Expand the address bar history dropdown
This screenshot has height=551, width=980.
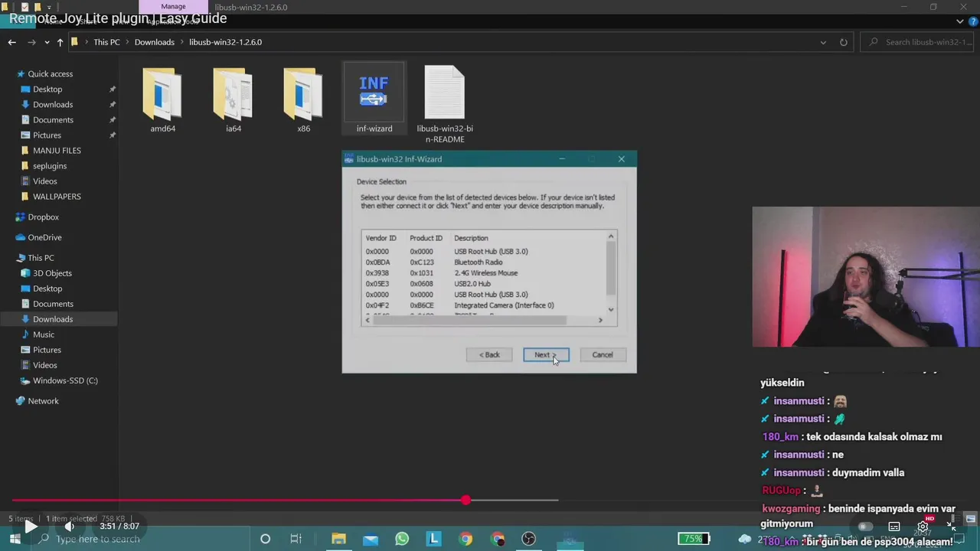823,42
